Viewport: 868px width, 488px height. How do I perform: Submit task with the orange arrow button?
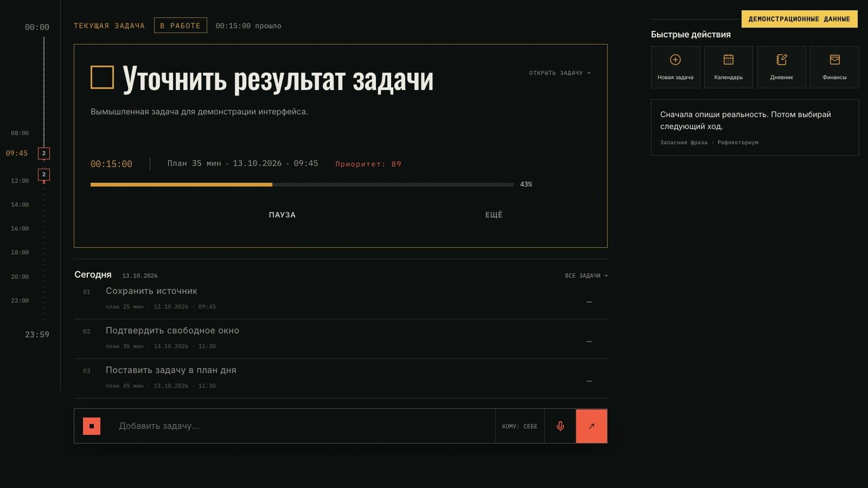[x=591, y=426]
